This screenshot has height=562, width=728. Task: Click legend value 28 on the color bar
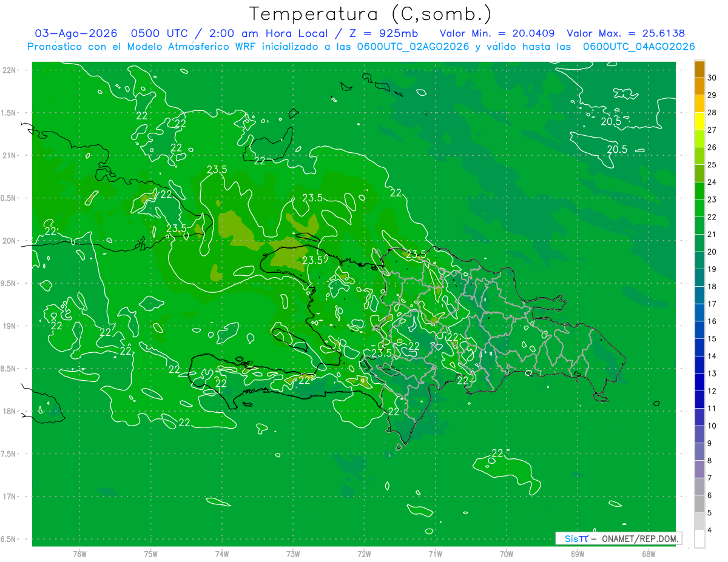click(712, 112)
